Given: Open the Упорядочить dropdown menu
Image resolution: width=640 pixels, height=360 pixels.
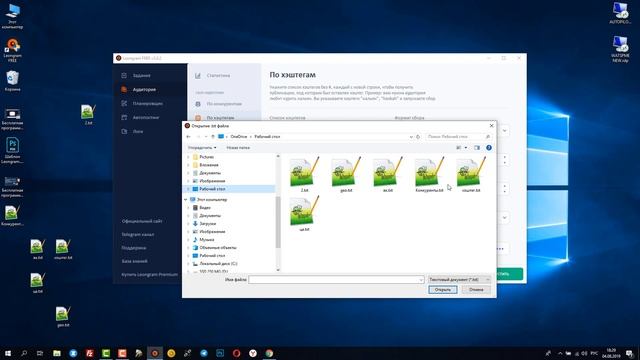Looking at the screenshot, I should (202, 148).
